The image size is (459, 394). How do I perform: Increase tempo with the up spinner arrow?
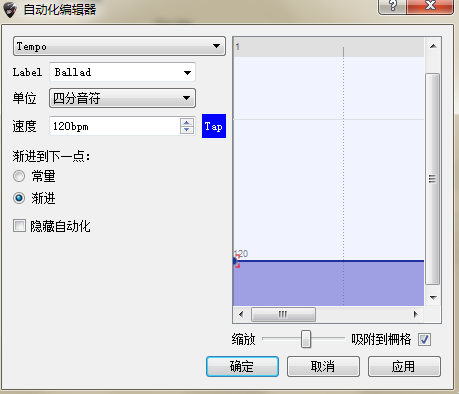coord(187,122)
